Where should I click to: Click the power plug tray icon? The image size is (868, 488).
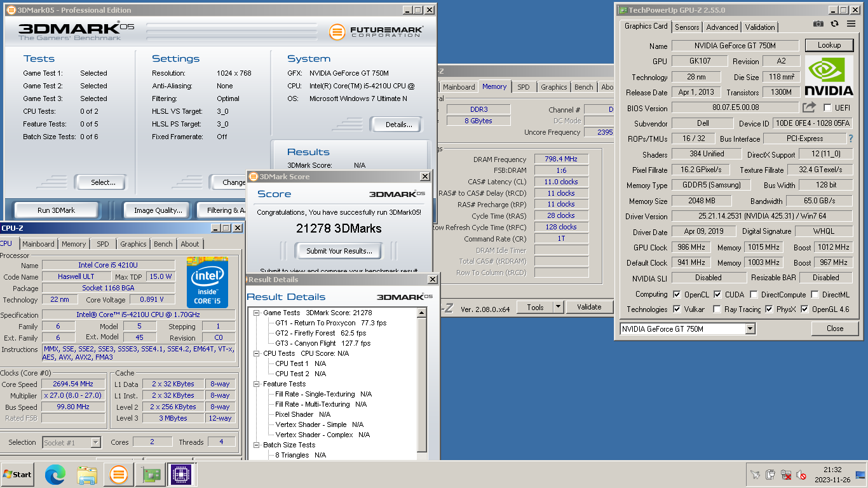(x=770, y=475)
